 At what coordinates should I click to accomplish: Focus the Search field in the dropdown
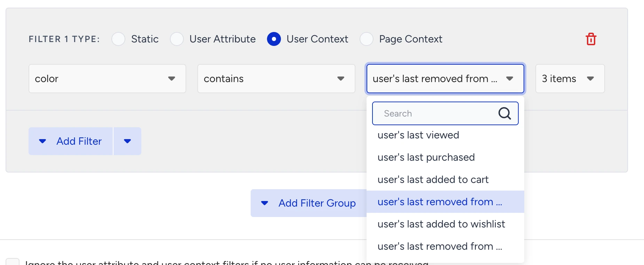[x=445, y=113]
